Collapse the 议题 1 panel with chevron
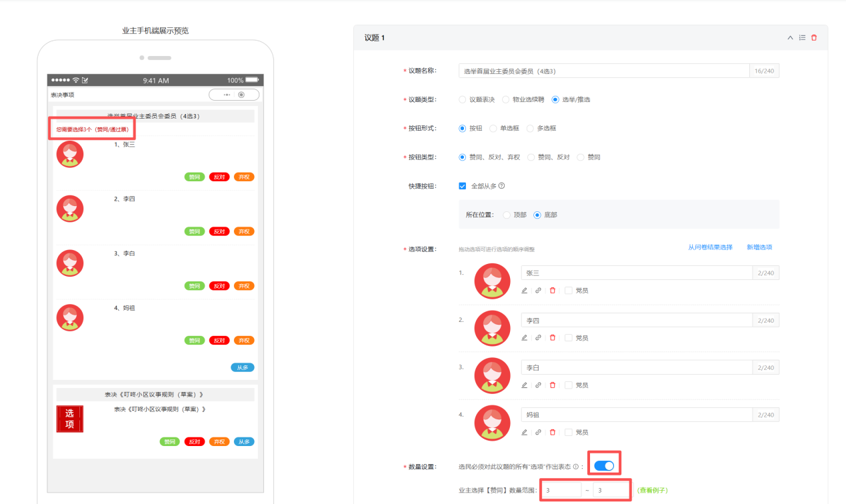The width and height of the screenshot is (846, 504). pos(791,38)
